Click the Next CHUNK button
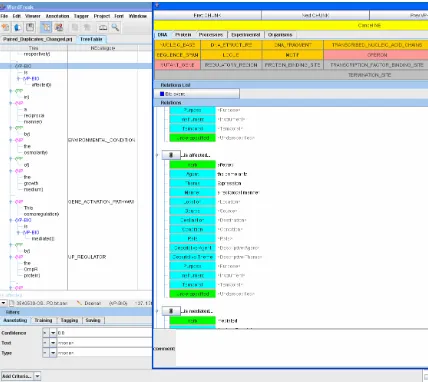The height and width of the screenshot is (382, 428). click(315, 15)
